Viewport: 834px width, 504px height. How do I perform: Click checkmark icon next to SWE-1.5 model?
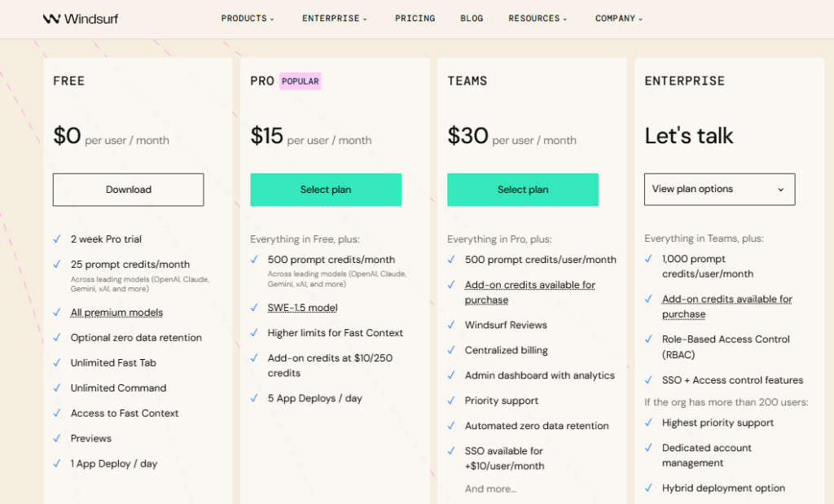(x=254, y=308)
